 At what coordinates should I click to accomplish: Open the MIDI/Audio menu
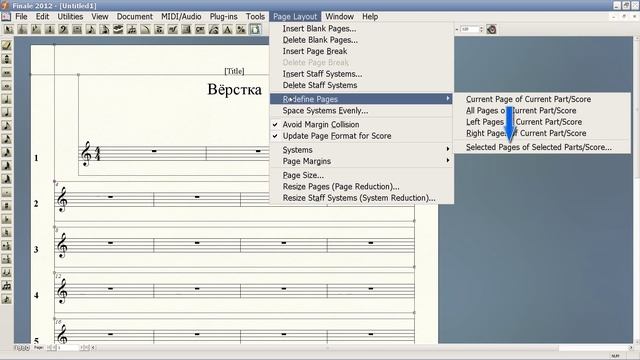point(181,17)
